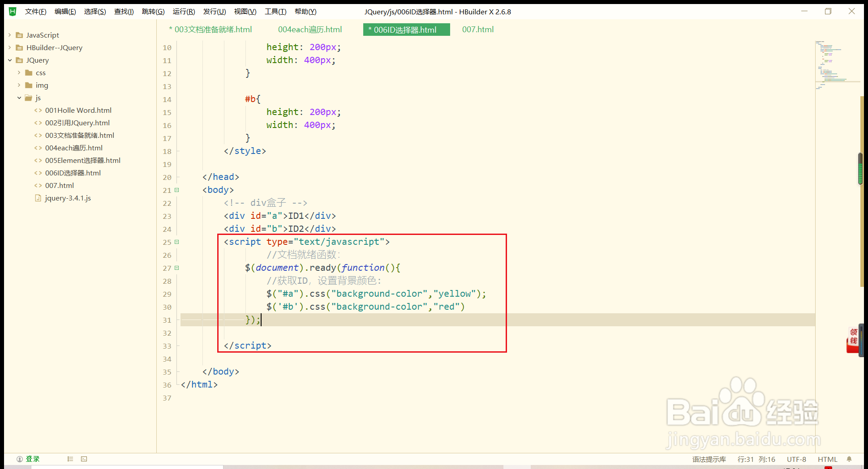Viewport: 868px width, 469px height.
Task: Click the </body> tag on line 35
Action: click(x=221, y=372)
